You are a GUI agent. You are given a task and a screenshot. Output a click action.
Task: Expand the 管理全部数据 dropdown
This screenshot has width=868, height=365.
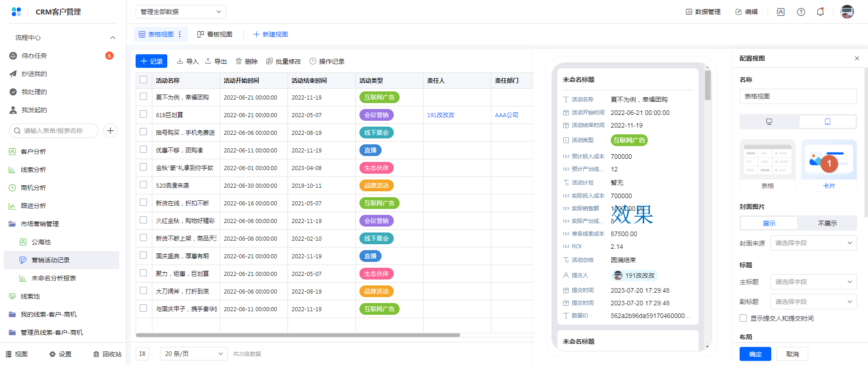[180, 12]
